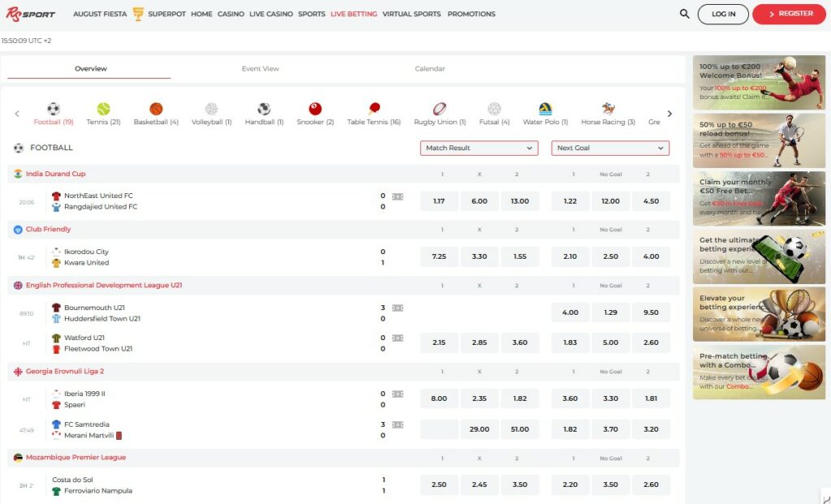Select Kwara United win odds 1.55
The height and width of the screenshot is (504, 831).
click(519, 256)
